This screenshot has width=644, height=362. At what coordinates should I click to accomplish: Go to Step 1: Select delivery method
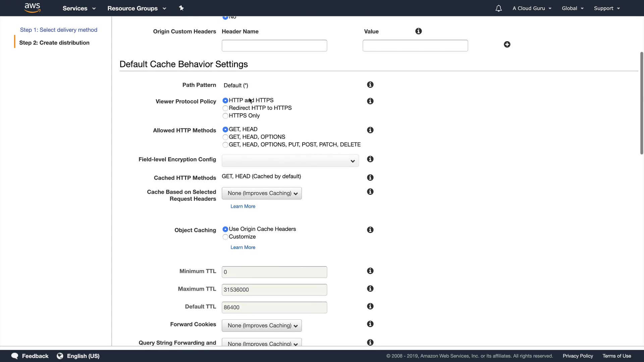59,30
